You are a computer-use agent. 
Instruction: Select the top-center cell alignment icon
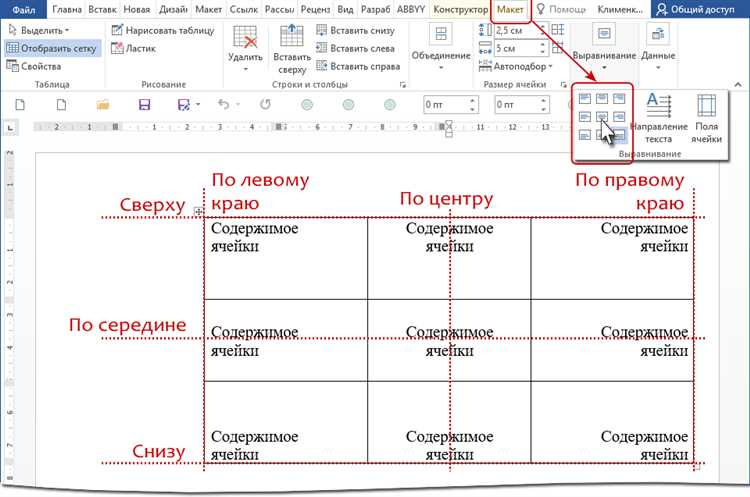[602, 99]
